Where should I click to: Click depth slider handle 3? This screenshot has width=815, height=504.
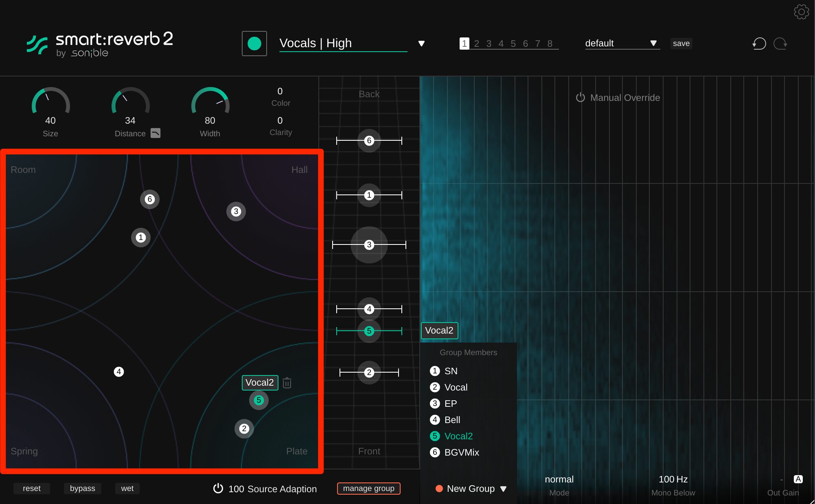369,245
